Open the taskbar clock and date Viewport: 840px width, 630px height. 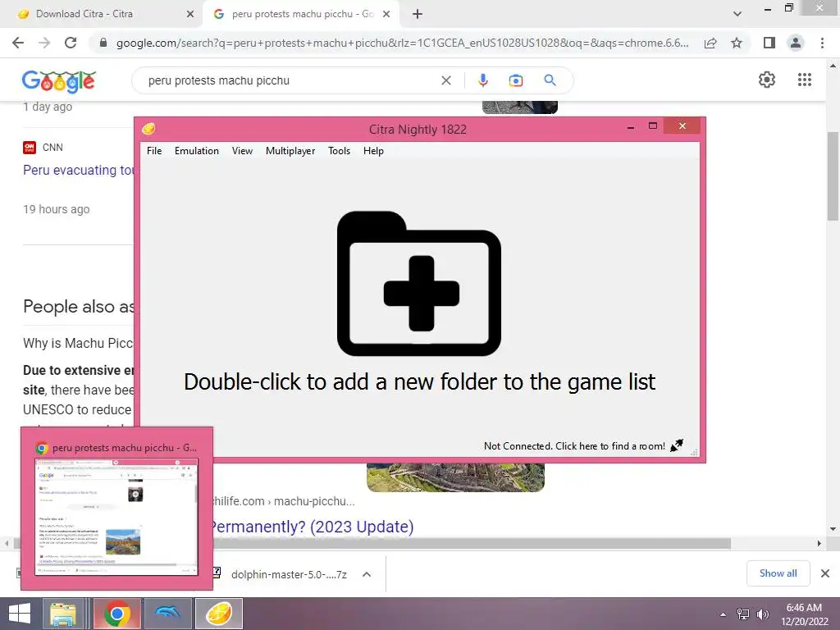coord(804,614)
